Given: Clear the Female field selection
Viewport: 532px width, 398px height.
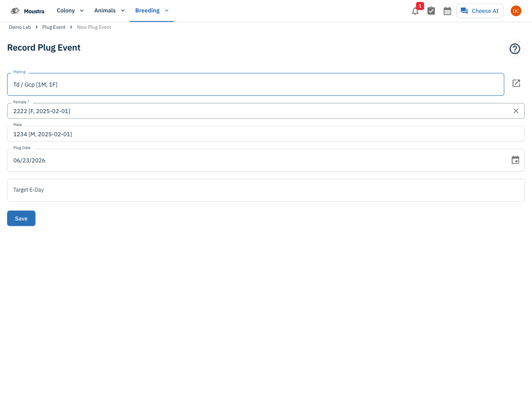Looking at the screenshot, I should (x=516, y=111).
